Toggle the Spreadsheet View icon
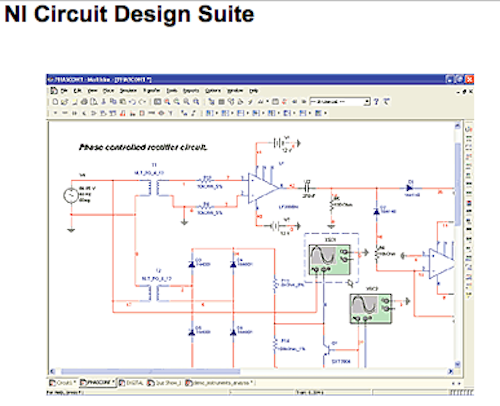 pyautogui.click(x=221, y=102)
